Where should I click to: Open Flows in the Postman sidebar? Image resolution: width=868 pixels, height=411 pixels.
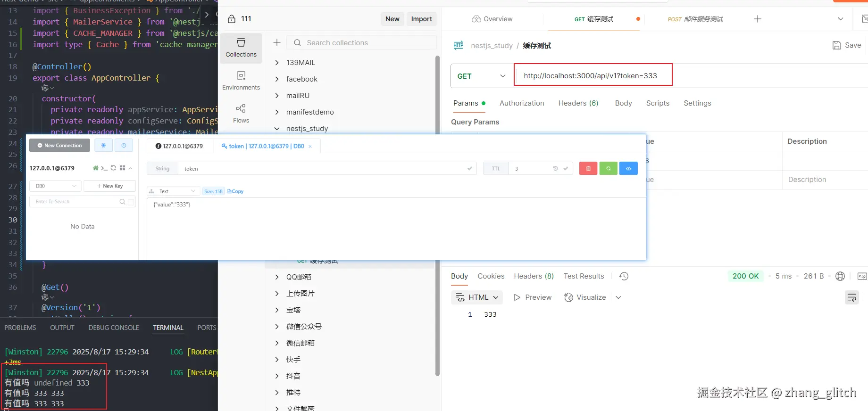pos(241,114)
